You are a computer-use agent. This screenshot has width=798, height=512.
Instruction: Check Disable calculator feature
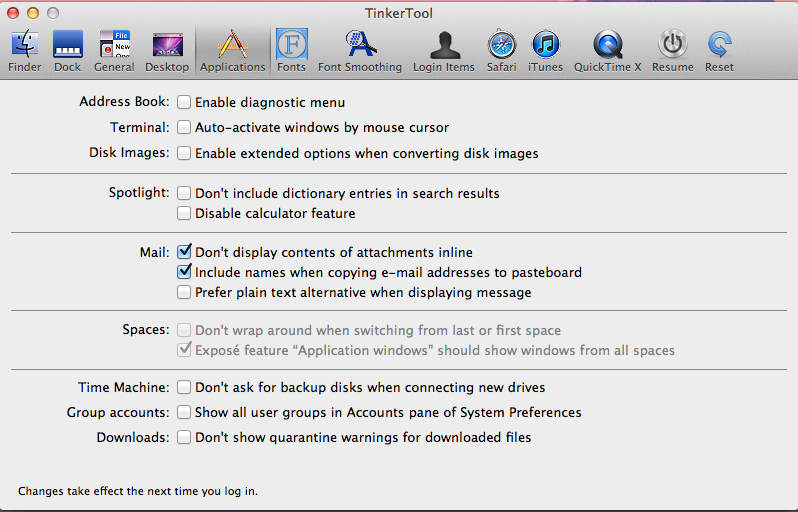[184, 213]
